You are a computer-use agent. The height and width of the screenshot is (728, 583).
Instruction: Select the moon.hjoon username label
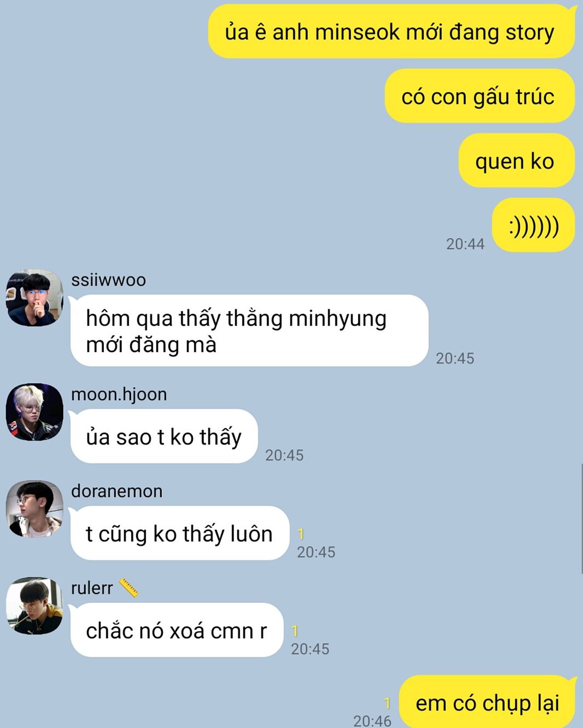tap(119, 394)
